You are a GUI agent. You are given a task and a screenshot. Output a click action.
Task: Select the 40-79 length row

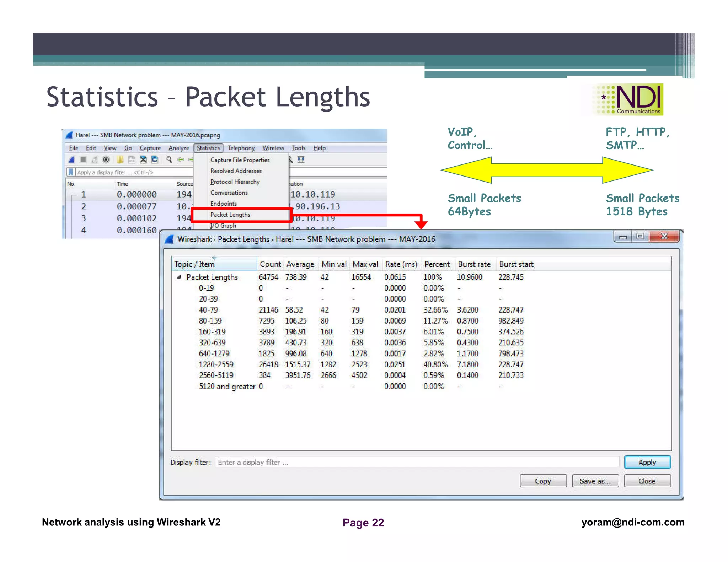pos(421,310)
